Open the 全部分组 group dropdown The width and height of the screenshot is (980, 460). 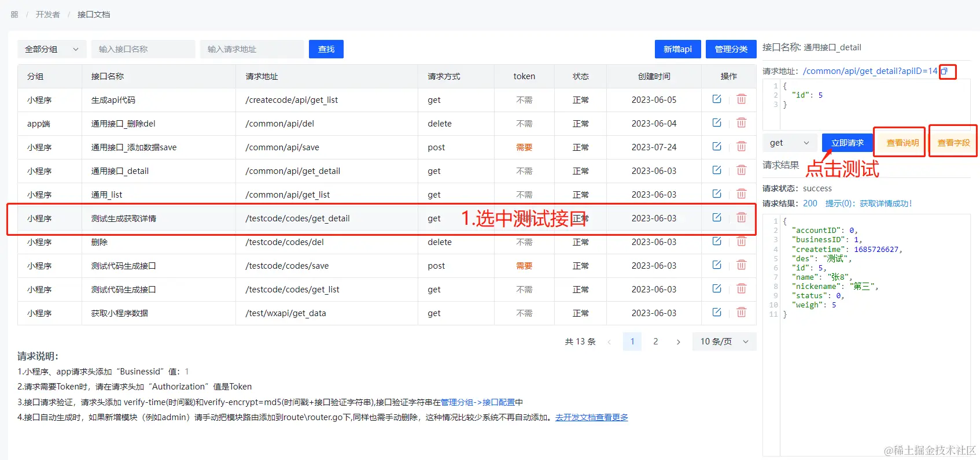52,49
